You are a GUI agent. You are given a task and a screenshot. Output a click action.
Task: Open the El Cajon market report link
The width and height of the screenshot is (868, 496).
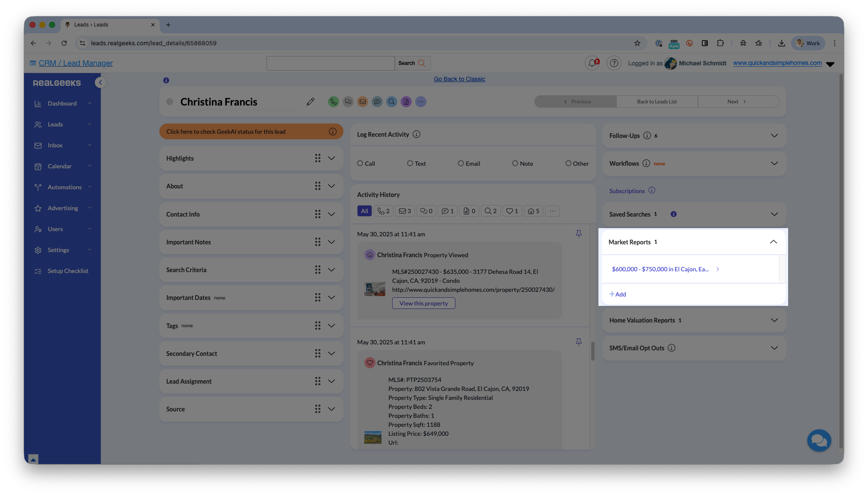660,269
